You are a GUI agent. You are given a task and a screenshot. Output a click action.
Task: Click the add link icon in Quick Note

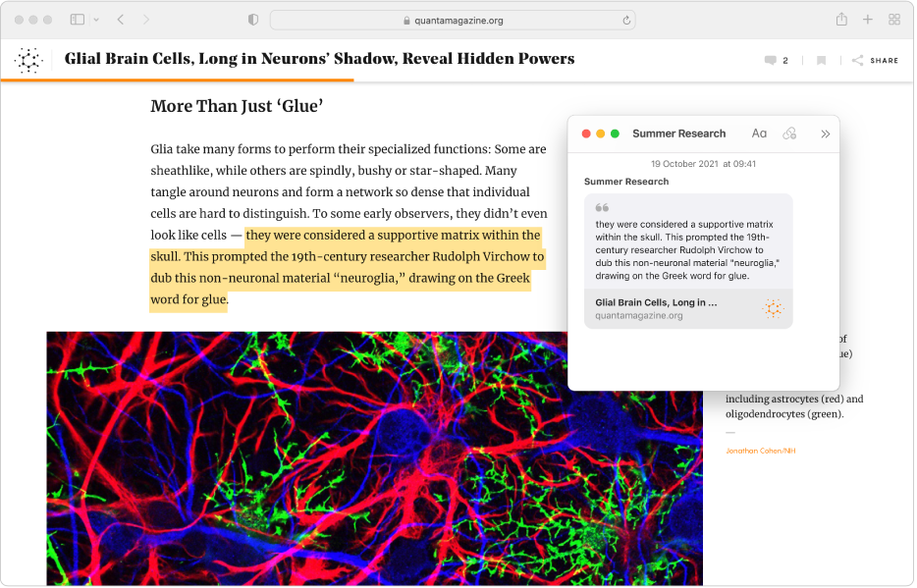click(789, 134)
